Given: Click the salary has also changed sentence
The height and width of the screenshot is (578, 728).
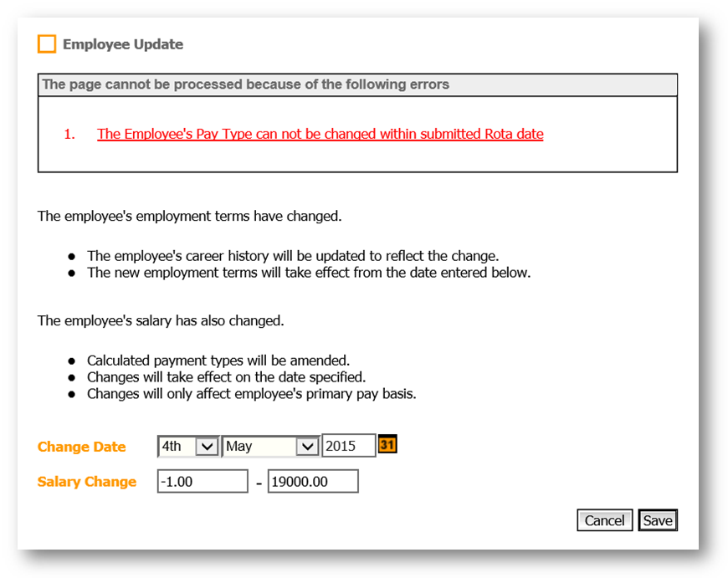Looking at the screenshot, I should coord(161,320).
